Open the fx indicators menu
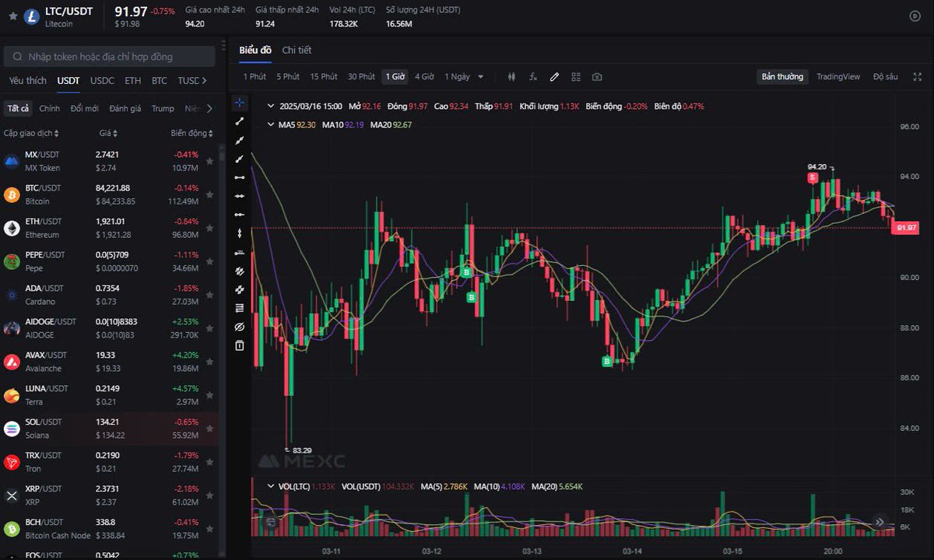 point(533,77)
